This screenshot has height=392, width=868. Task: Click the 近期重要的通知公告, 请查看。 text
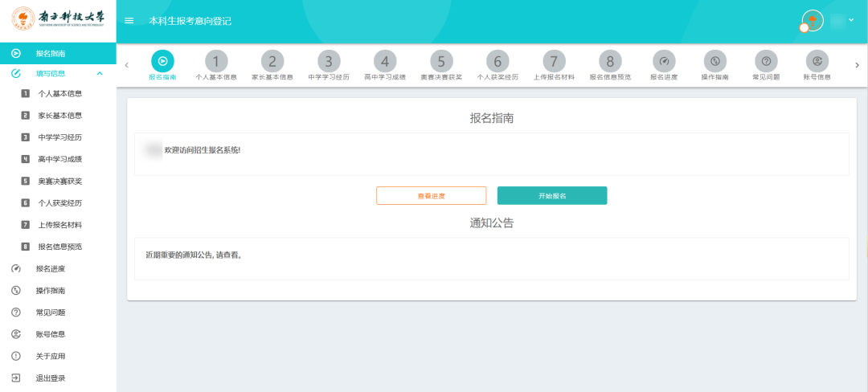tap(194, 256)
